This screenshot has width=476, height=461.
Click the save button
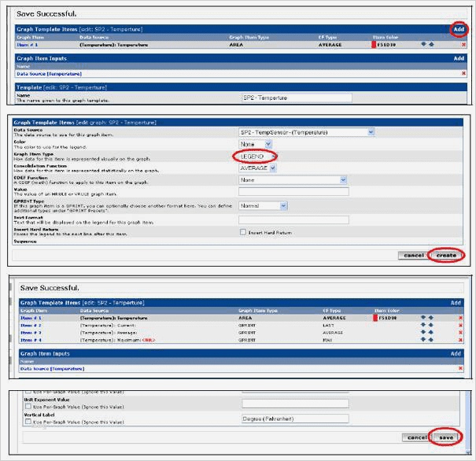(x=446, y=437)
